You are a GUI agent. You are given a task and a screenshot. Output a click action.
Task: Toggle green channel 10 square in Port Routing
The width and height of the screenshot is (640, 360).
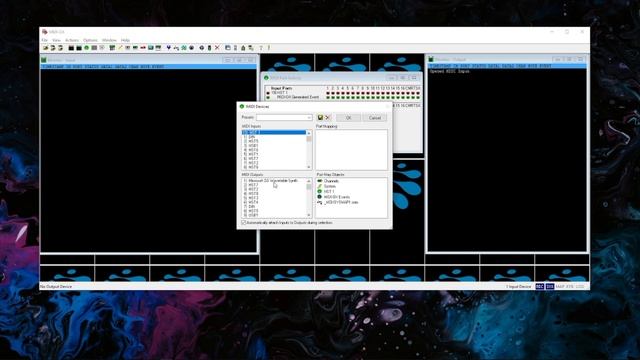pyautogui.click(x=373, y=98)
